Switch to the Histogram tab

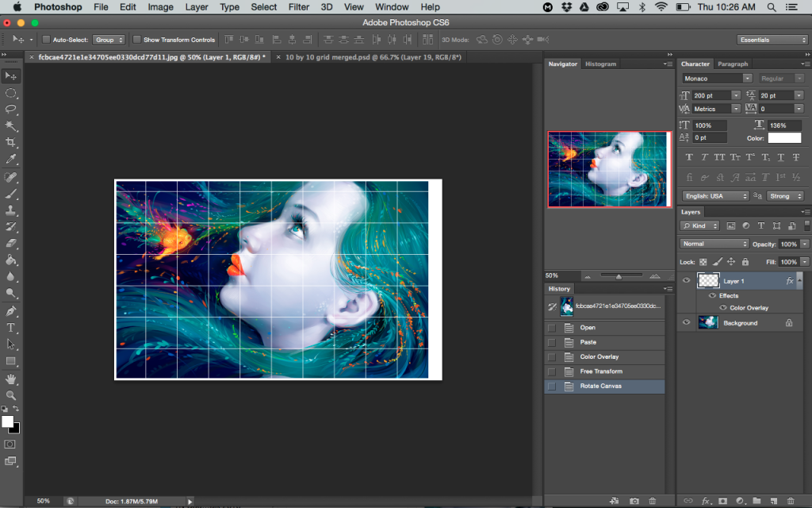click(x=600, y=63)
